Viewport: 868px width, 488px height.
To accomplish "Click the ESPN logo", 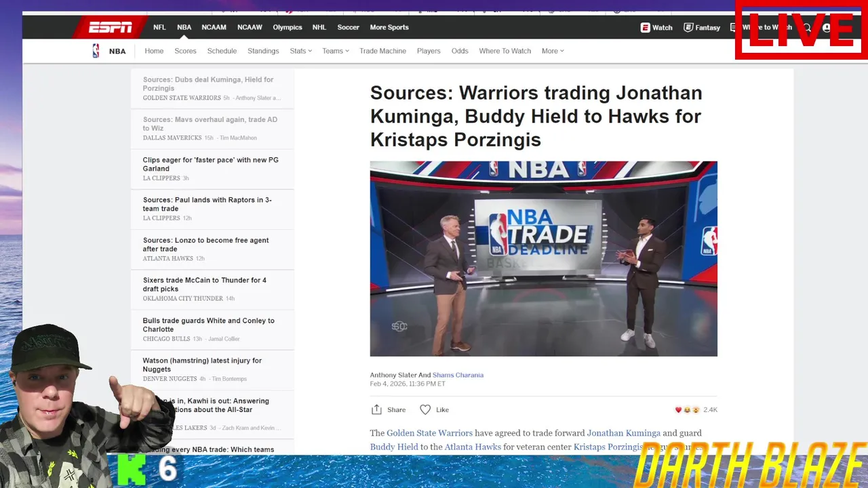I will [111, 27].
